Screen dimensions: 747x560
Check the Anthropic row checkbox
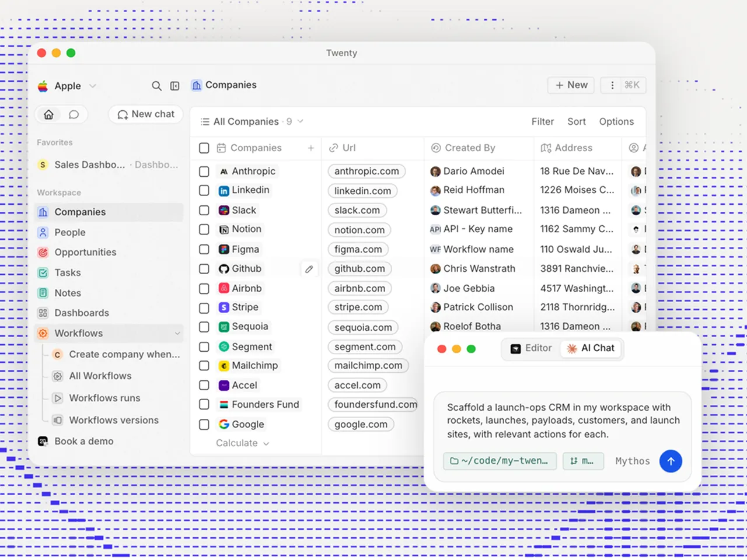tap(204, 171)
